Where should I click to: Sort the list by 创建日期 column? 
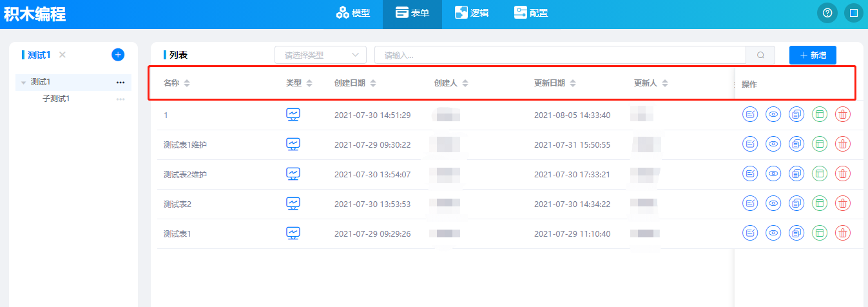tap(373, 83)
